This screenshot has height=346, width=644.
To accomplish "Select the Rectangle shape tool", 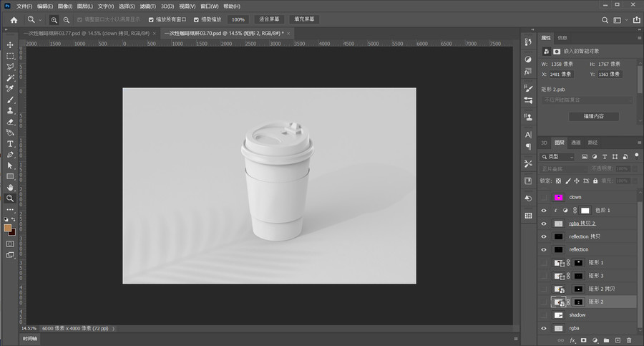I will pyautogui.click(x=10, y=176).
